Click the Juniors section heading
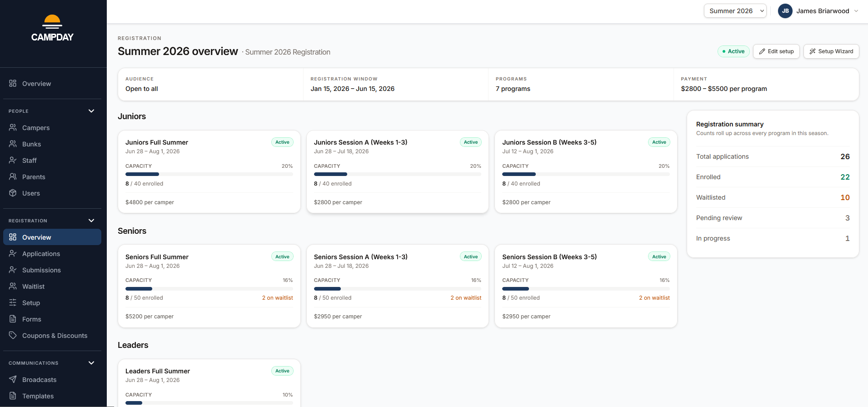Screen dimensions: 868x407 [x=132, y=116]
